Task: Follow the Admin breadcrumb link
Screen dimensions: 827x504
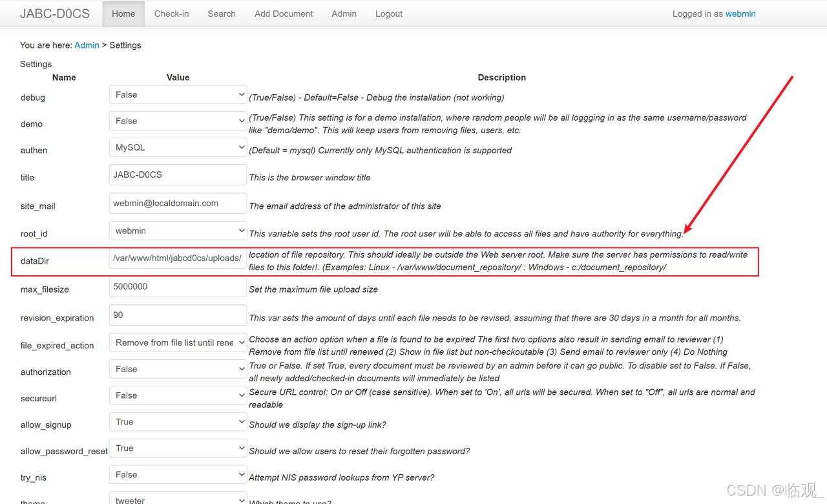Action: coord(87,45)
